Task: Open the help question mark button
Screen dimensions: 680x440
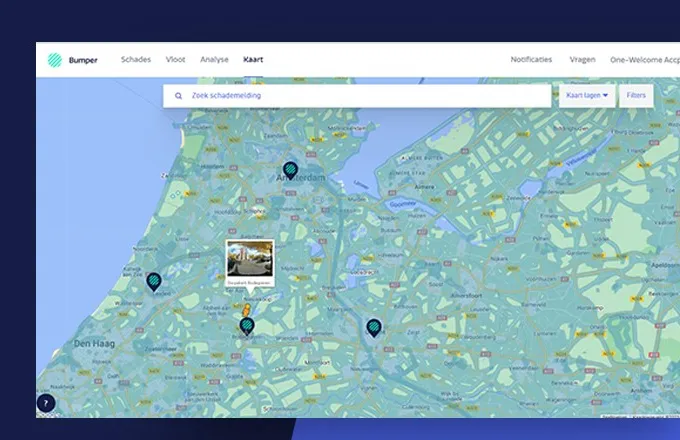Action: (46, 403)
